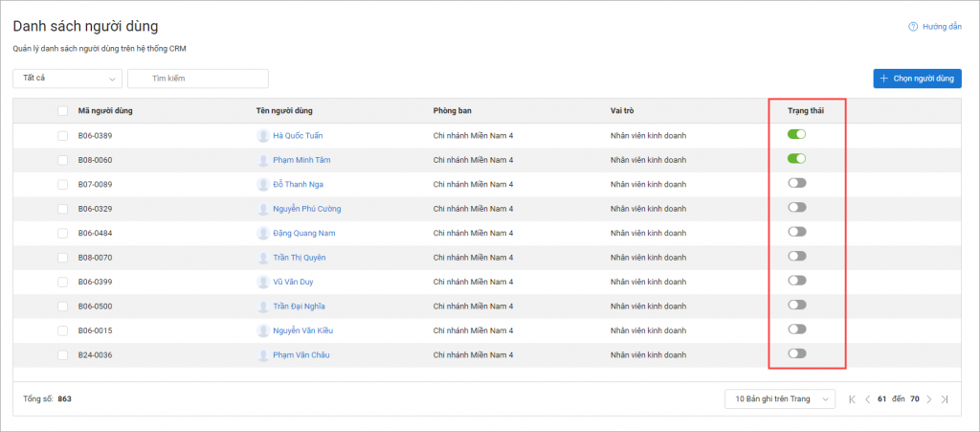Check the box for user B06-0484
980x432 pixels.
[x=62, y=233]
